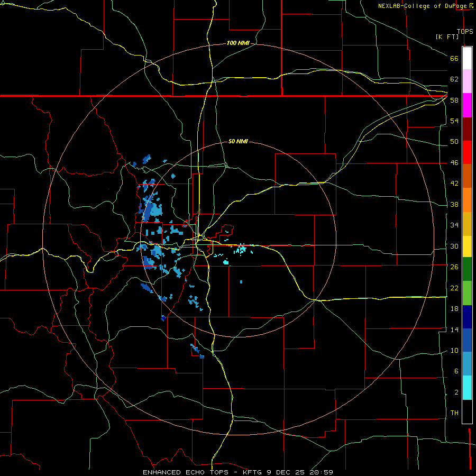Click the '100 NMI' range ring label

(238, 43)
